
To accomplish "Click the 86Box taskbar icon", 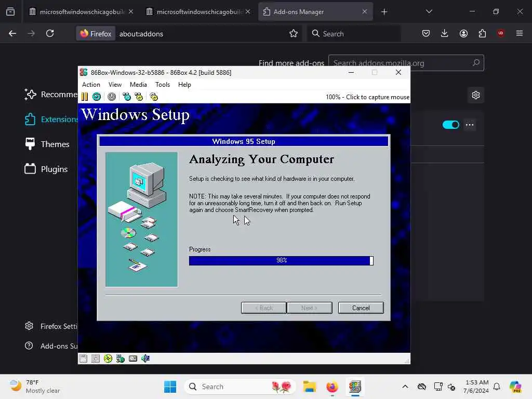I will click(x=355, y=387).
